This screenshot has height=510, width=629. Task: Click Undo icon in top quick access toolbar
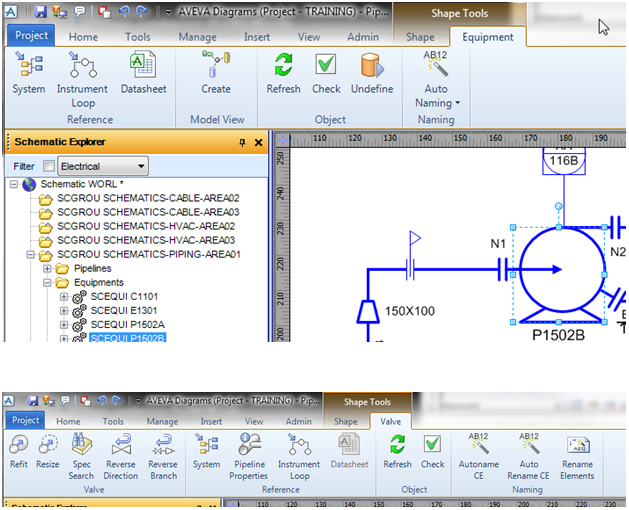124,12
